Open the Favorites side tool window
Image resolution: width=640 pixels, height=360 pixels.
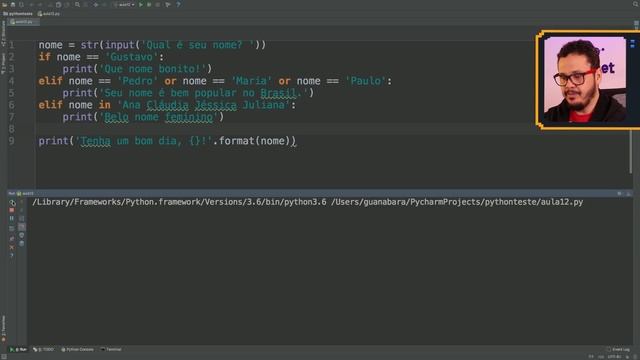coord(3,327)
